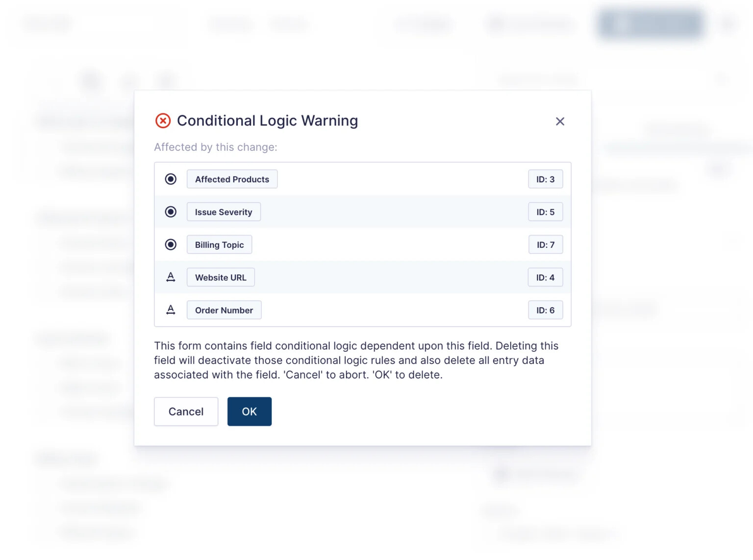Confirm deletion with the OK button
The height and width of the screenshot is (560, 753).
(x=249, y=412)
